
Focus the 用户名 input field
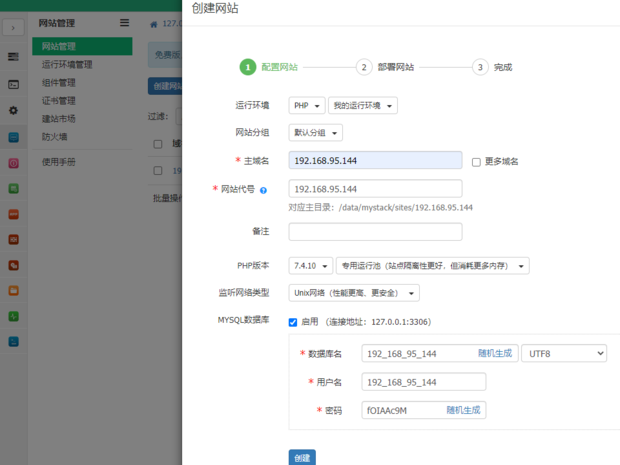click(423, 382)
